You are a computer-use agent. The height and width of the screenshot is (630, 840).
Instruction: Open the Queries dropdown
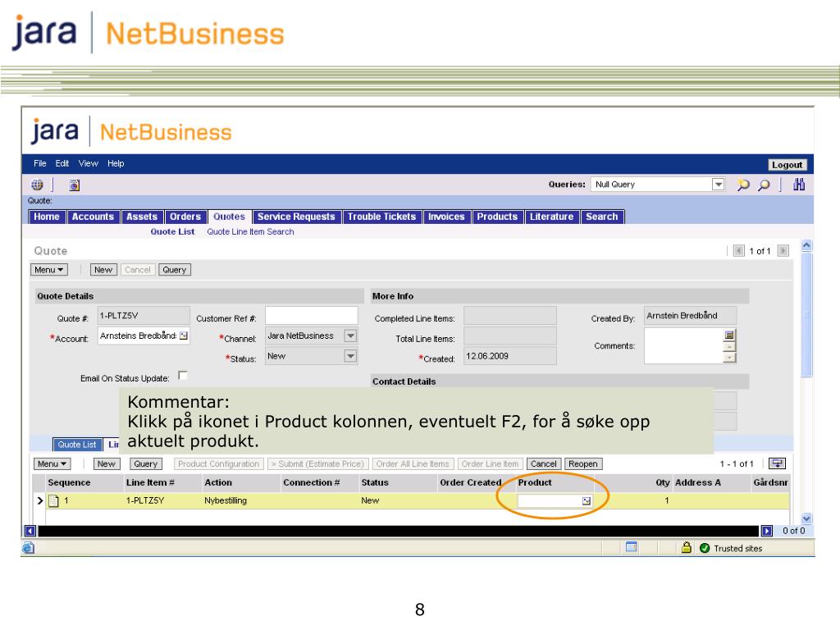tap(718, 185)
